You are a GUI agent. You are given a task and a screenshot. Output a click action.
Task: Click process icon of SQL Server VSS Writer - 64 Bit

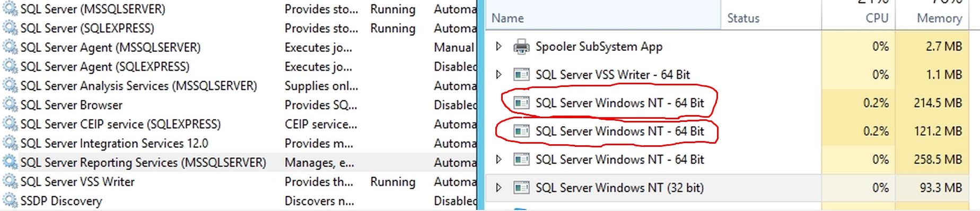click(x=521, y=75)
